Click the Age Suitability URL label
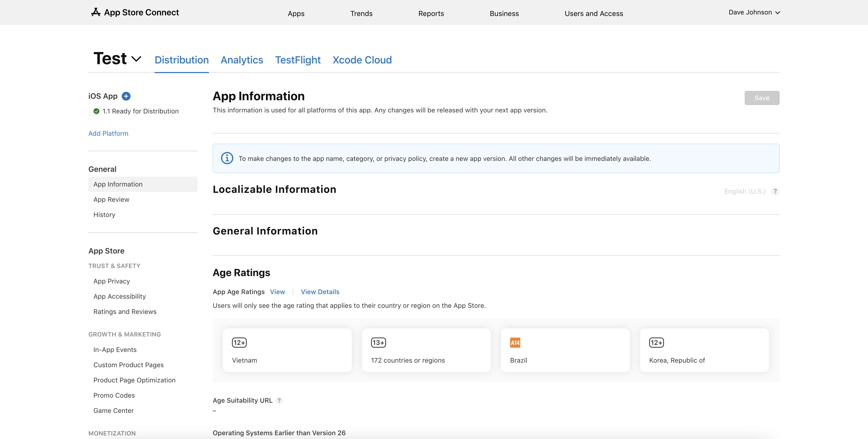This screenshot has height=439, width=868. (x=242, y=400)
